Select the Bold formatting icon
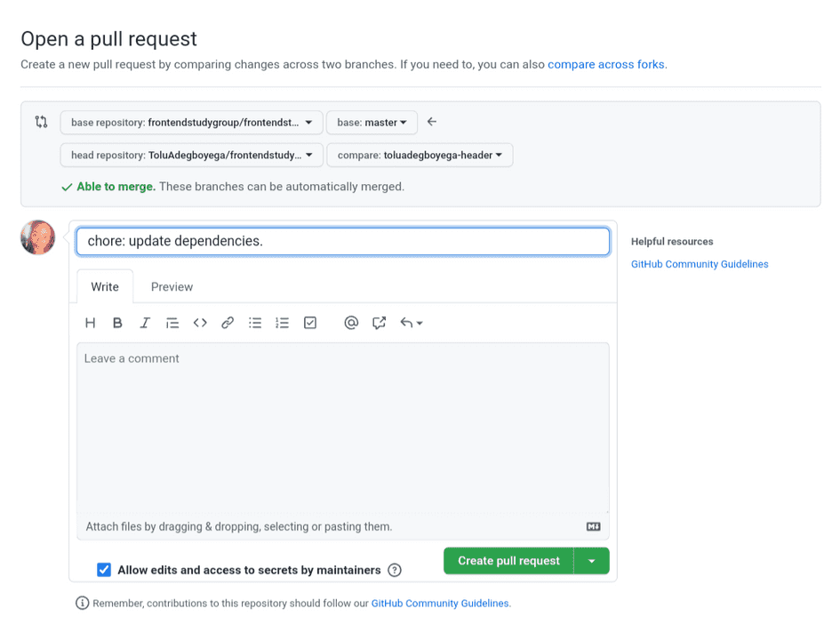This screenshot has height=632, width=840. coord(117,323)
